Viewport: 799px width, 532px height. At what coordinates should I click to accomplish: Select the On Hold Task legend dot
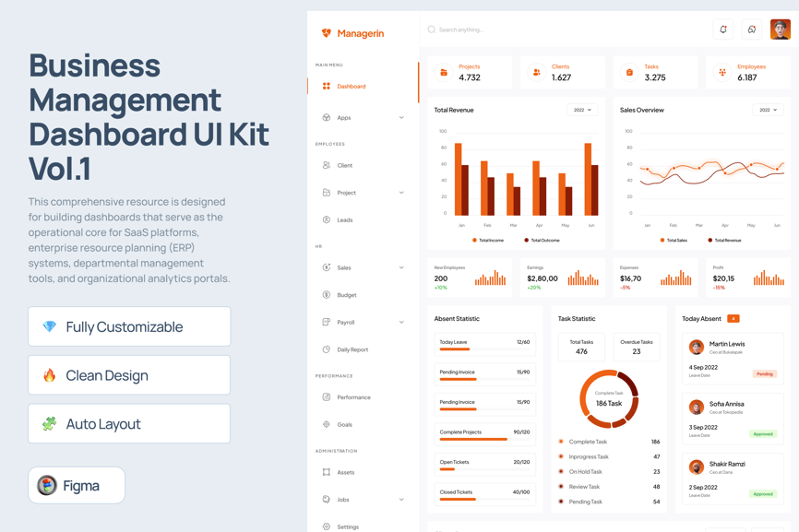click(x=561, y=471)
